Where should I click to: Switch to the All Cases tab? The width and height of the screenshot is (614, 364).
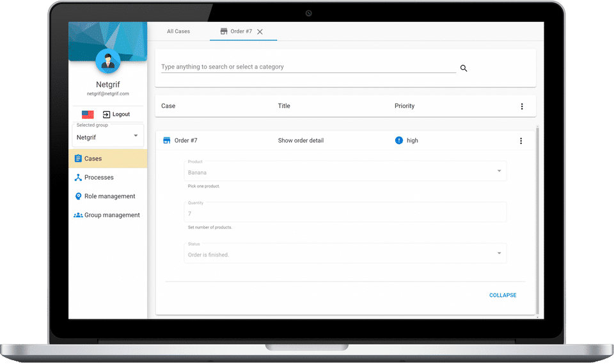coord(178,31)
